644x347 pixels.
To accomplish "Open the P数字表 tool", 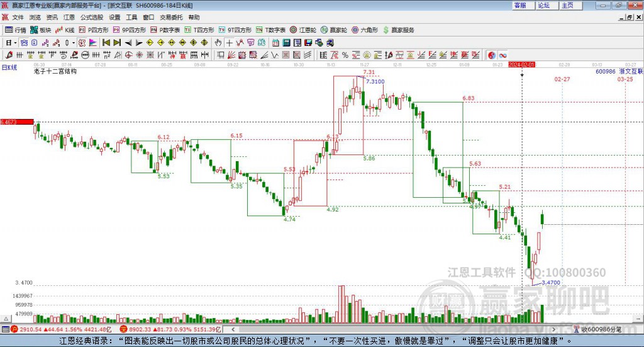I will coord(165,30).
